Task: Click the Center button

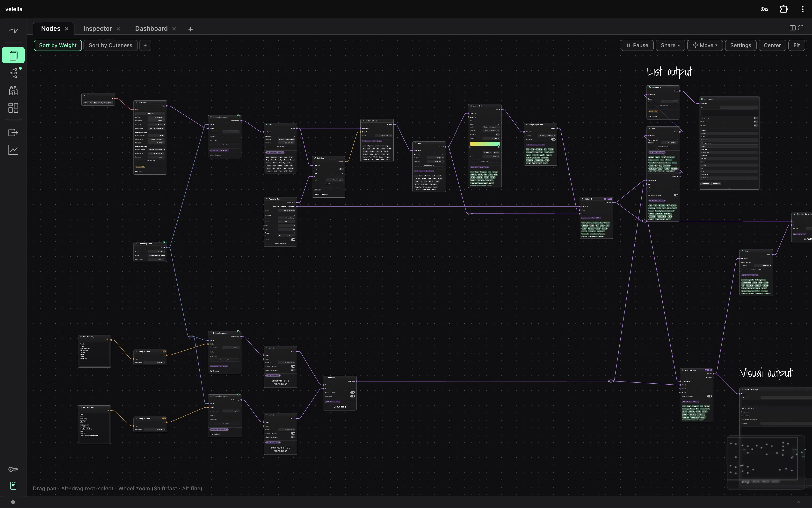Action: pyautogui.click(x=772, y=45)
